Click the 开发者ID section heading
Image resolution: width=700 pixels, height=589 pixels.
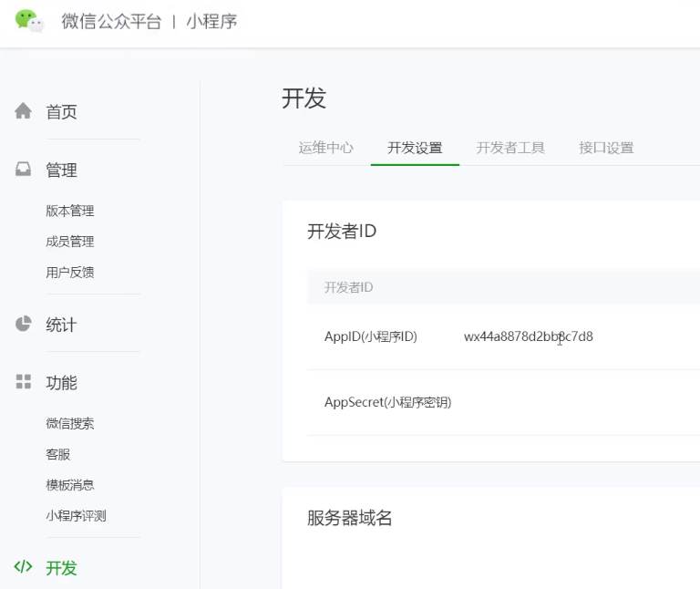(x=342, y=232)
